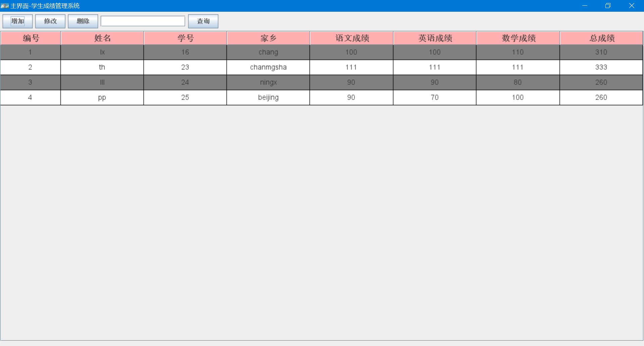Click total score cell '333'

pos(601,67)
